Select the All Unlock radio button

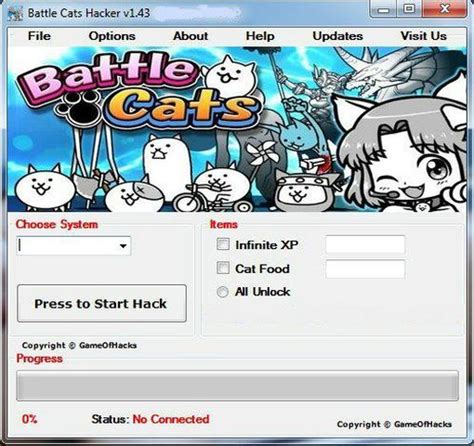222,292
